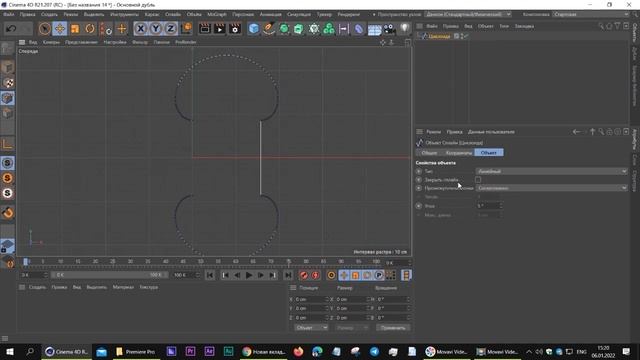Toggle position keyframe recording icon
The height and width of the screenshot is (360, 640).
[344, 275]
